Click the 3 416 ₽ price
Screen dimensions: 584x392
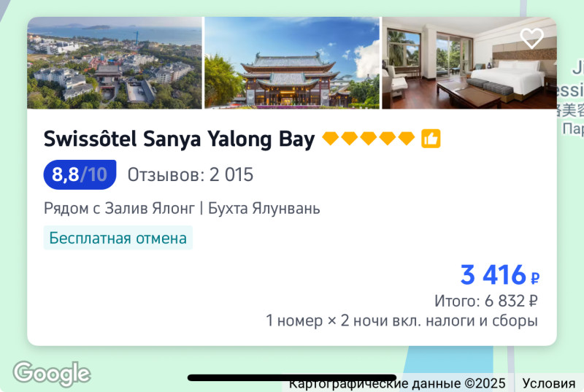(x=500, y=275)
